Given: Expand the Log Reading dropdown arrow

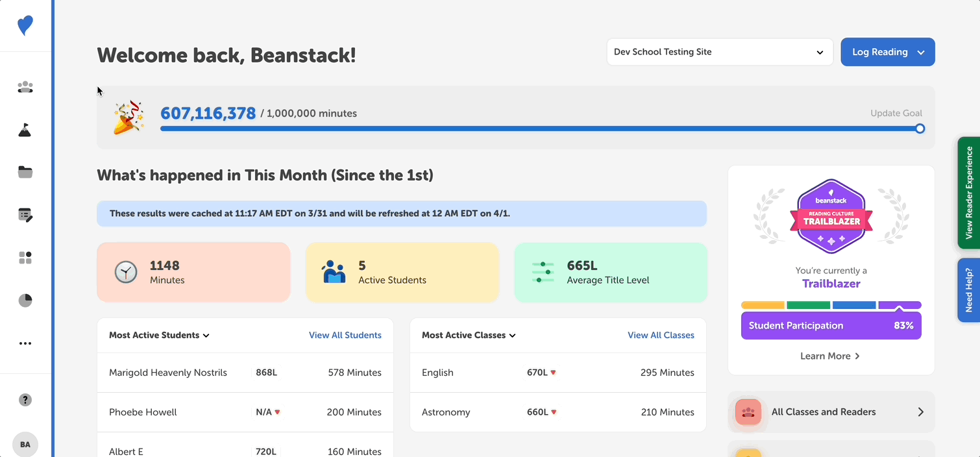Looking at the screenshot, I should [922, 51].
